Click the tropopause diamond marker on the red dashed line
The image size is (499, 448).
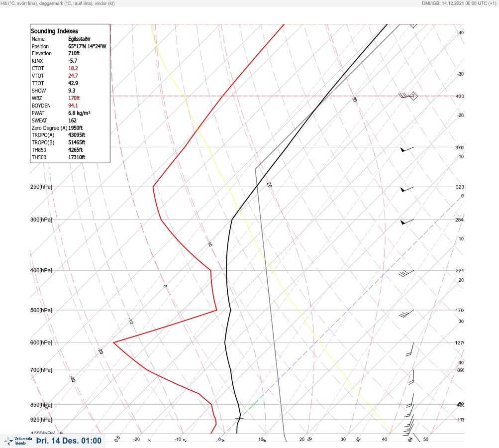pyautogui.click(x=413, y=96)
